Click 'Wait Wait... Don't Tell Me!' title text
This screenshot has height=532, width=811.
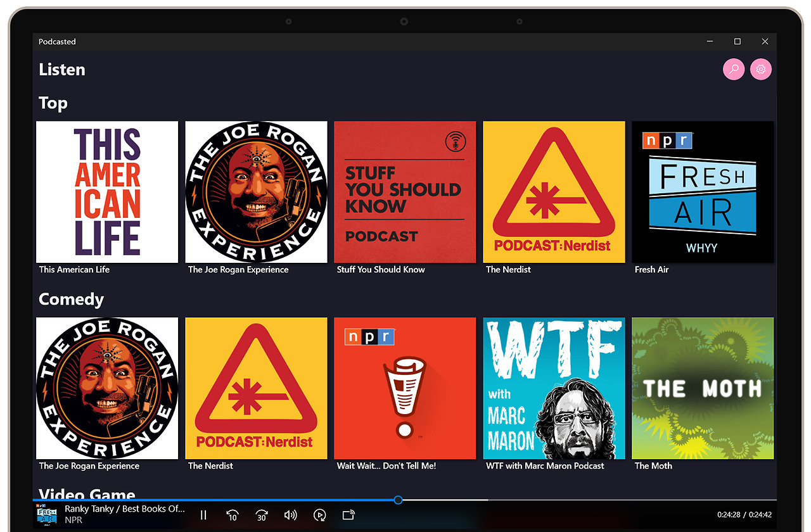coord(386,465)
